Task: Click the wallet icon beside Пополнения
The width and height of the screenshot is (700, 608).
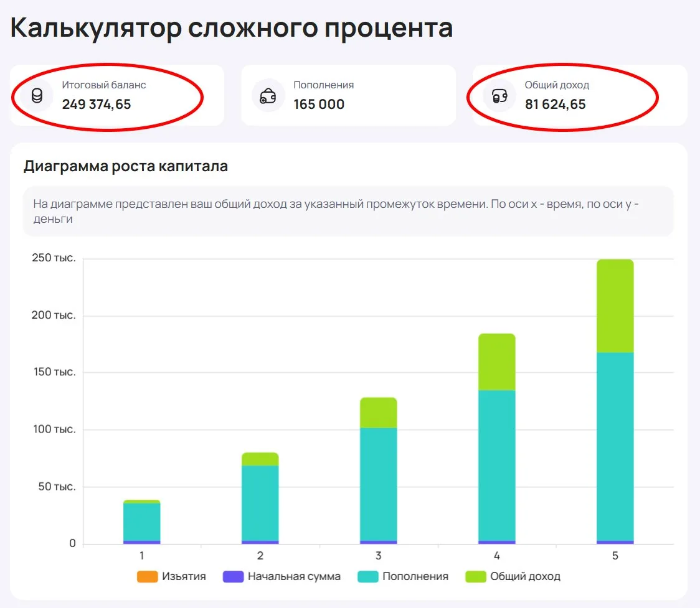Action: coord(268,95)
